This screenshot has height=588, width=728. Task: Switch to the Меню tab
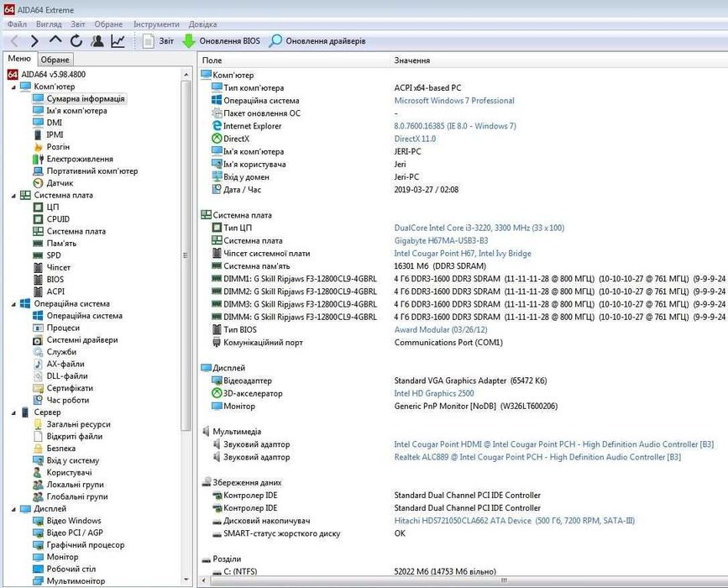[19, 59]
